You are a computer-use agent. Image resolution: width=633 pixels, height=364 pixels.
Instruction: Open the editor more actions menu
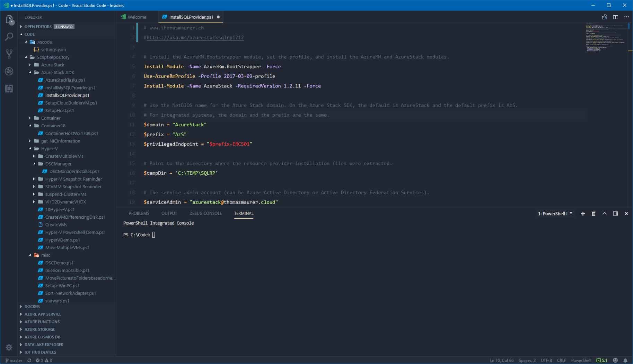tap(626, 17)
